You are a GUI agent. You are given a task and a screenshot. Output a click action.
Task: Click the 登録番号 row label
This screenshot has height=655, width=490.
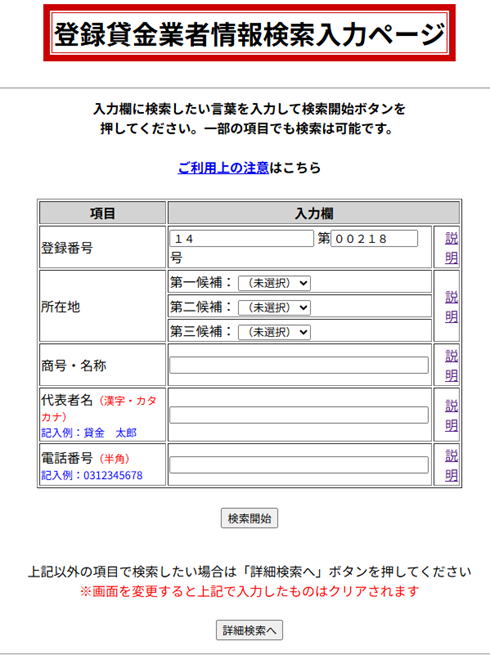point(67,248)
